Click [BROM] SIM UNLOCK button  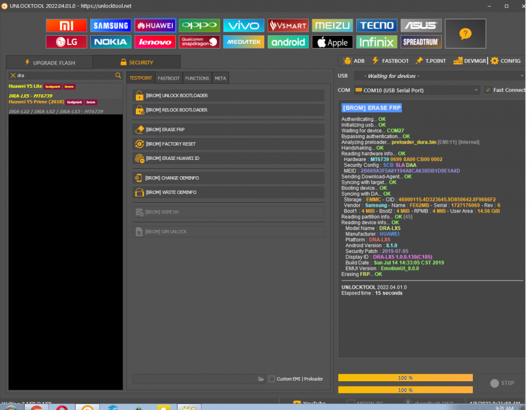[x=229, y=231]
